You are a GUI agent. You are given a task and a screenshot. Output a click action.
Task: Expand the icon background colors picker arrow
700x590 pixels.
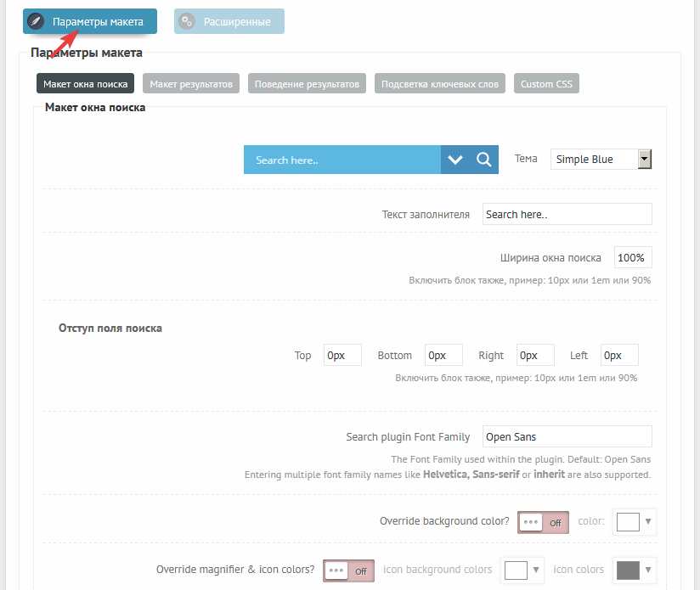pyautogui.click(x=536, y=570)
